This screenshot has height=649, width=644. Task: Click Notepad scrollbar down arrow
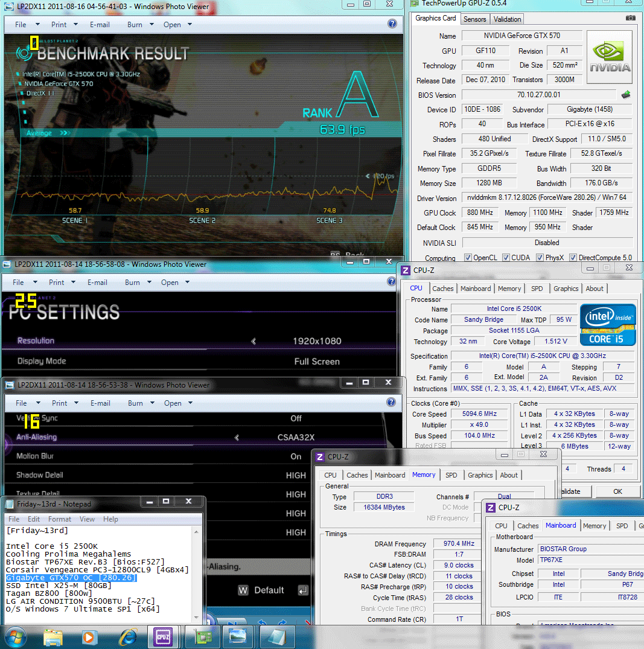tap(197, 617)
